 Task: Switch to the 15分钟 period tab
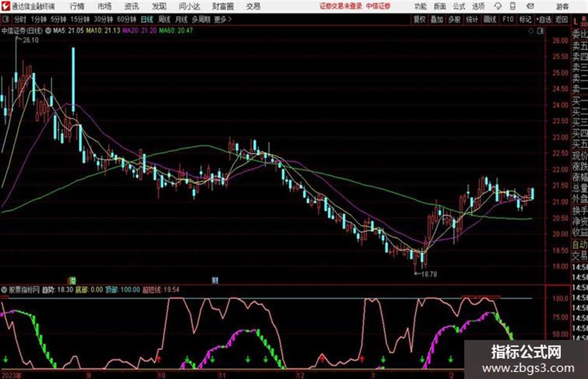pos(80,19)
